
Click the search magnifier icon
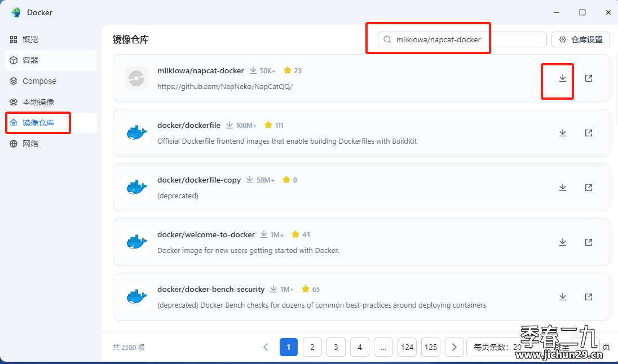click(x=387, y=39)
